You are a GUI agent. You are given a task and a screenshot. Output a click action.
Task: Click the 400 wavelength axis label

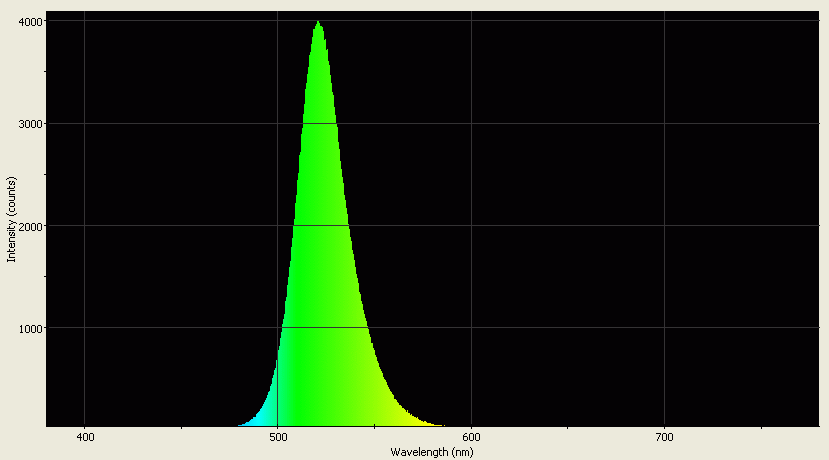coord(85,438)
